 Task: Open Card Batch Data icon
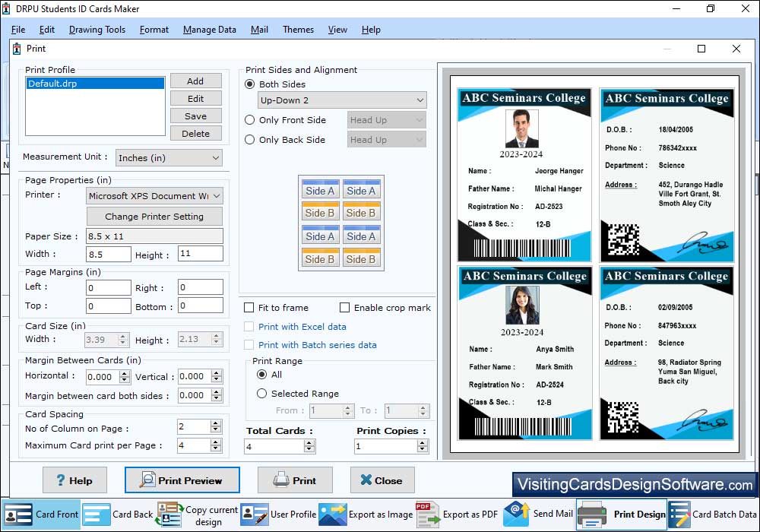(x=679, y=515)
